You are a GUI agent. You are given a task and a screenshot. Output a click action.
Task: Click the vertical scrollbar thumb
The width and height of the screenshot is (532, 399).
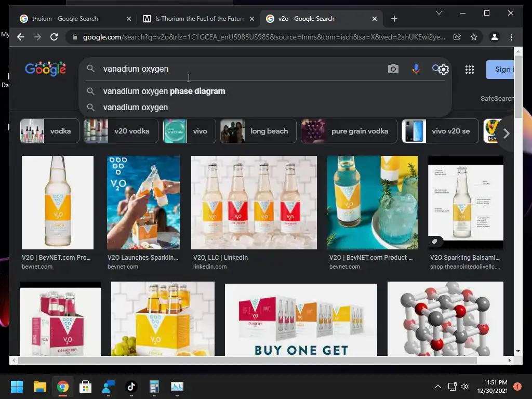518,87
